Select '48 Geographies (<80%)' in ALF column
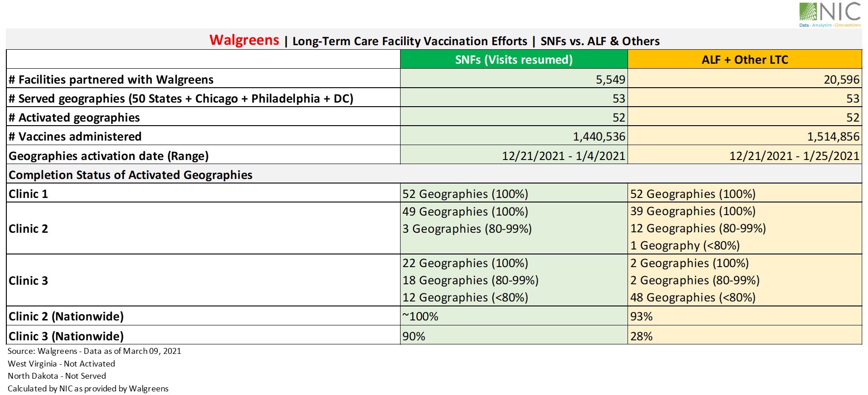The height and width of the screenshot is (395, 868). (693, 297)
